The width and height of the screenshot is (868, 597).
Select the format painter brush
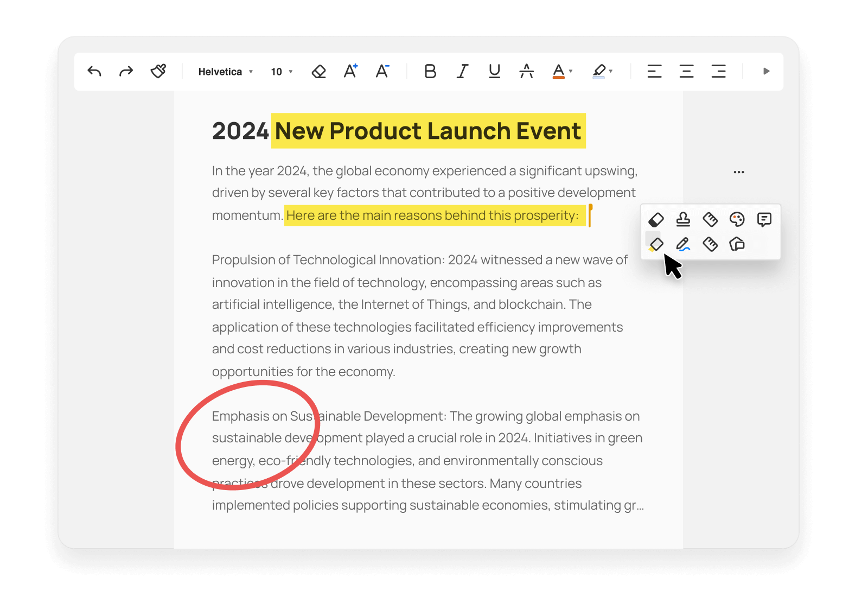click(158, 71)
